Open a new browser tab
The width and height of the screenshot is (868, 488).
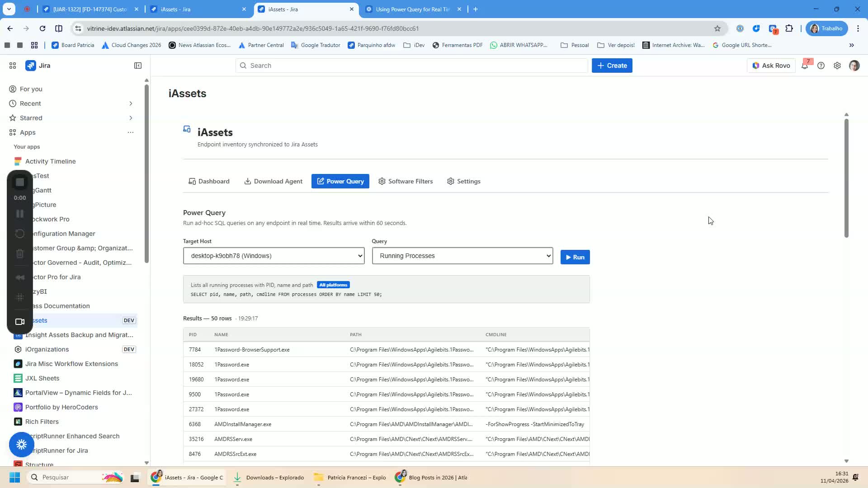click(x=476, y=9)
